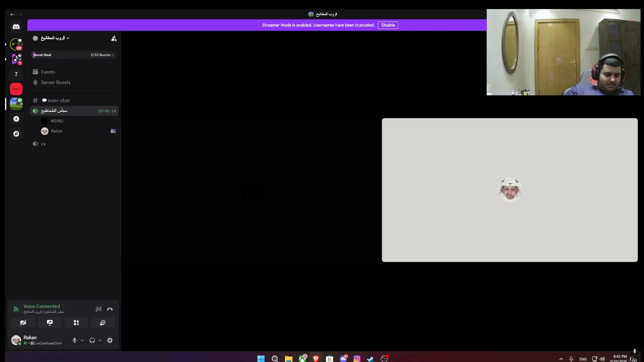Open Microsoft Store on taskbar

click(330, 358)
